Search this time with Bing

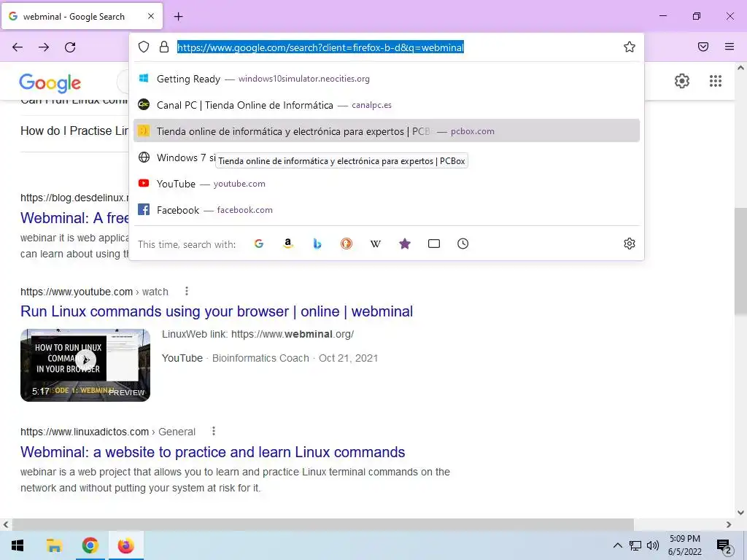point(317,244)
